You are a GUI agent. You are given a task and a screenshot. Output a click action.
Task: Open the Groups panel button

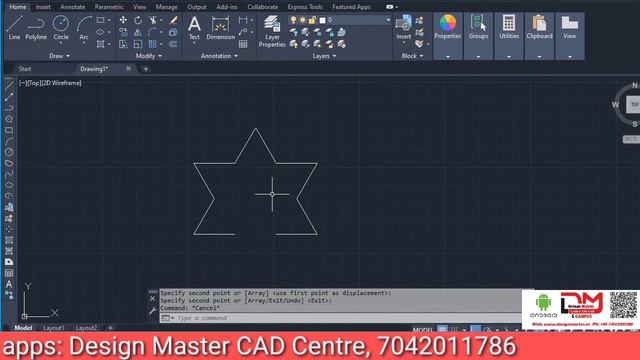(x=478, y=36)
